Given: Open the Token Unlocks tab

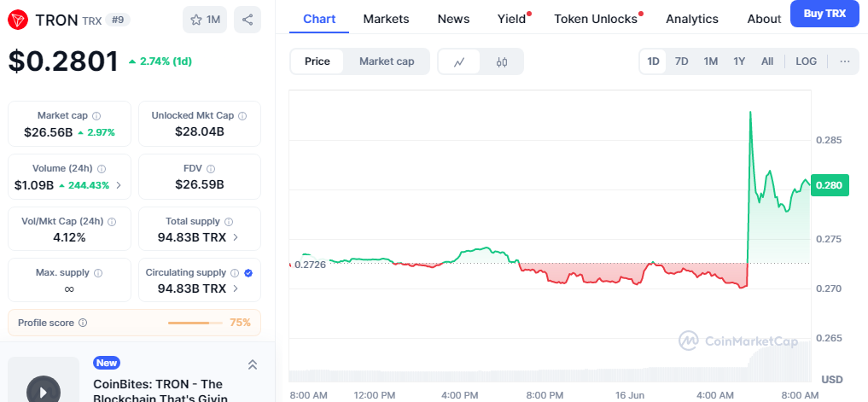Looking at the screenshot, I should point(596,19).
